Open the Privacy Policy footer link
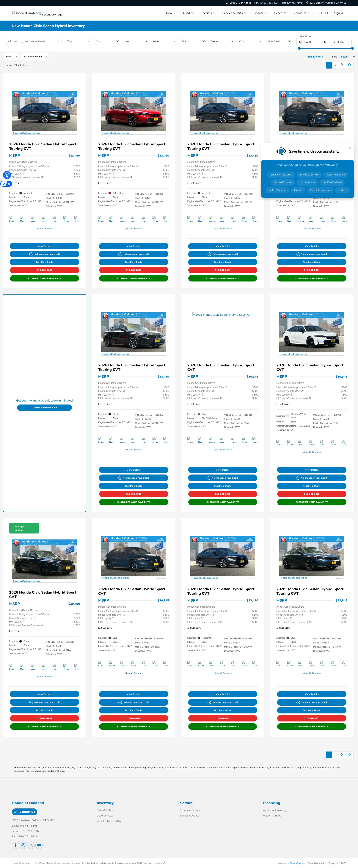The image size is (358, 868). pos(38,863)
